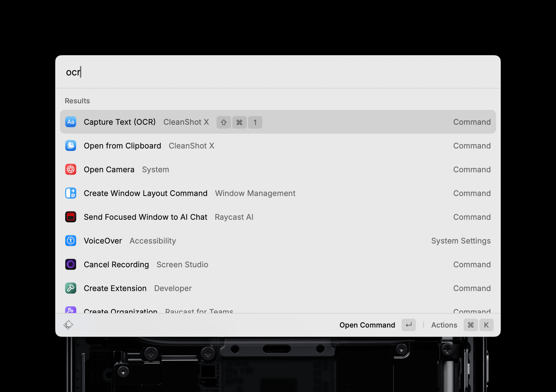Select the Open Camera command
556x392 pixels.
tap(278, 169)
